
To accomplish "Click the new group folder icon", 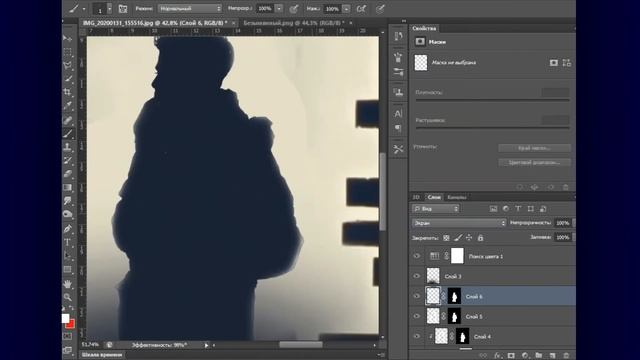I will click(539, 356).
